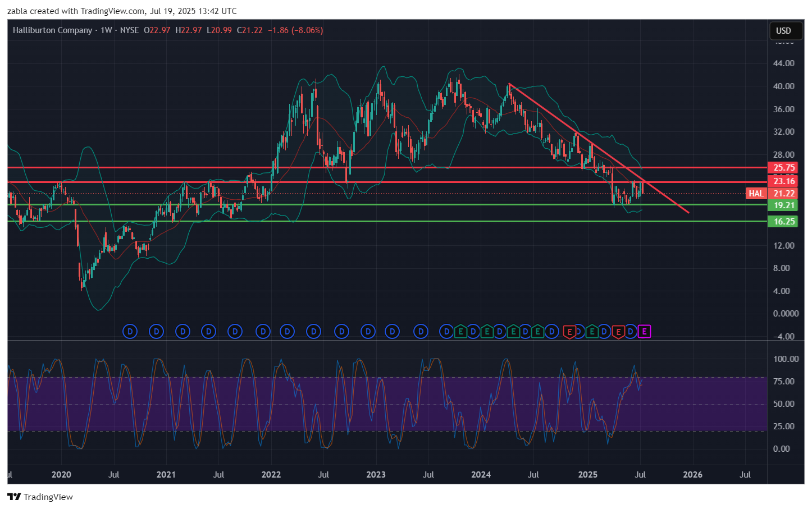The height and width of the screenshot is (509, 812).
Task: Click the 2025 label on time axis
Action: click(x=588, y=475)
